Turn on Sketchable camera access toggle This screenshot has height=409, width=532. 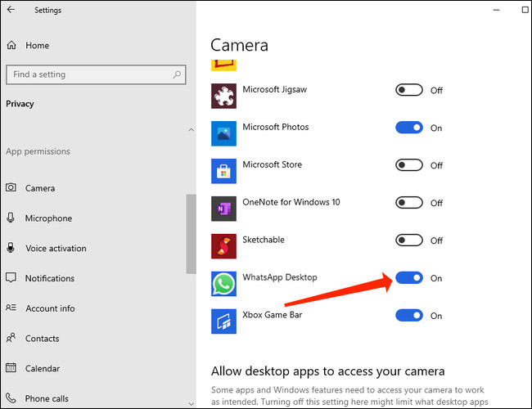[409, 240]
